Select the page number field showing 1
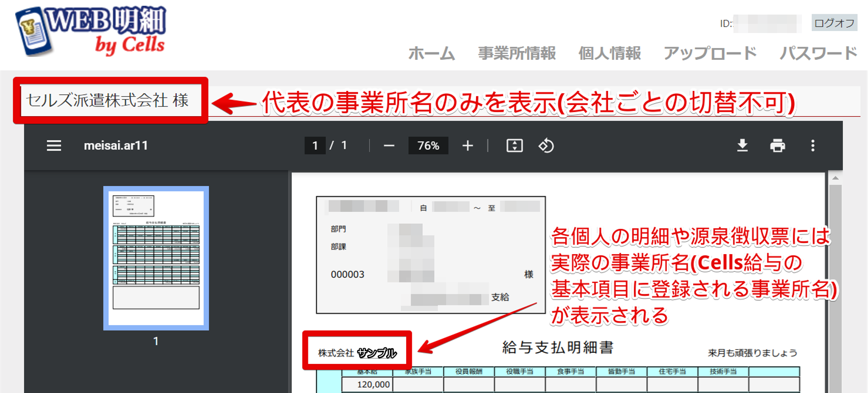 coord(315,146)
